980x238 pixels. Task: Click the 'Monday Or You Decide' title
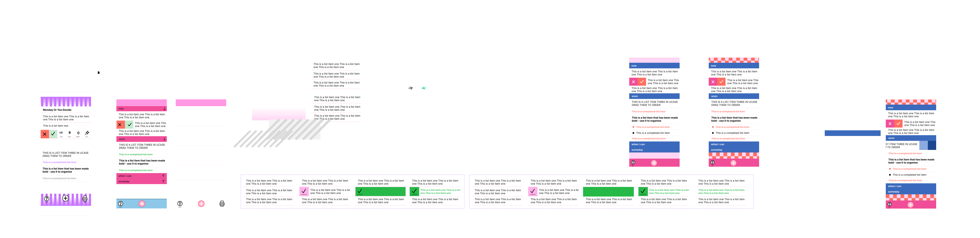[x=57, y=110]
